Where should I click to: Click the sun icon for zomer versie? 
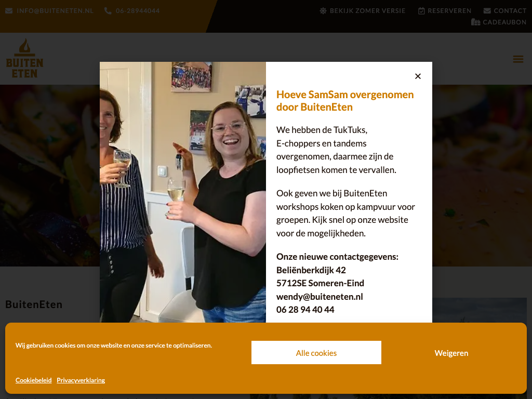(x=323, y=11)
